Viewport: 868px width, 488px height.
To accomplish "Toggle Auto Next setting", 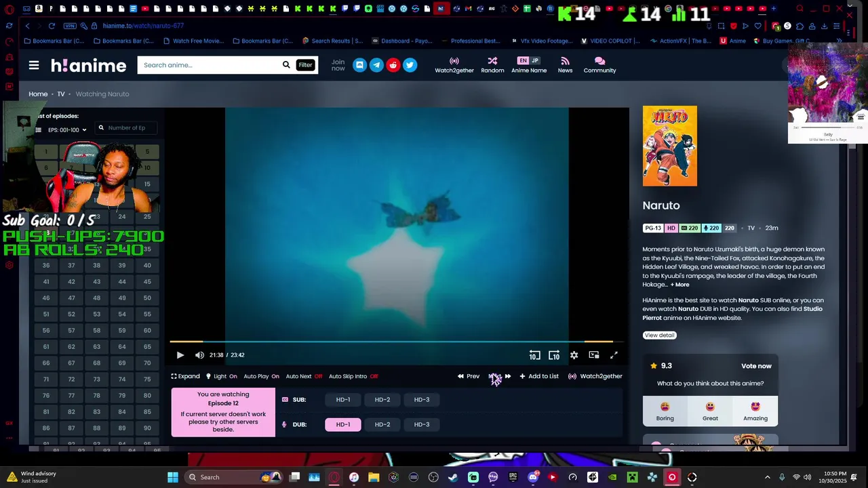I will (x=304, y=376).
